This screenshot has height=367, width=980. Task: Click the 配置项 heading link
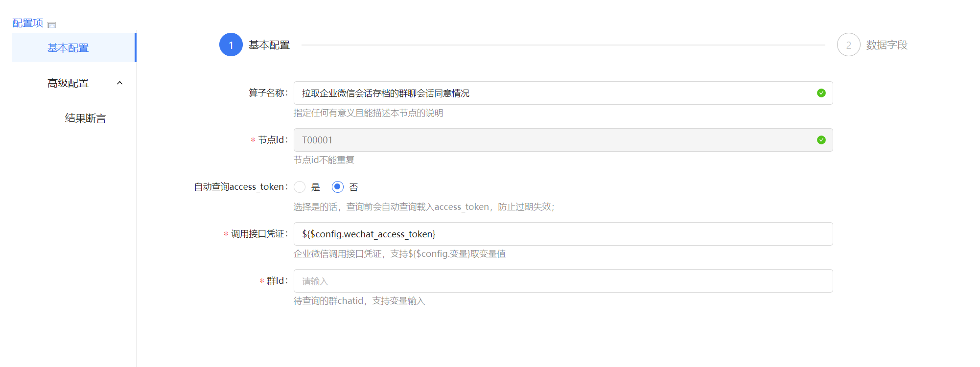27,23
